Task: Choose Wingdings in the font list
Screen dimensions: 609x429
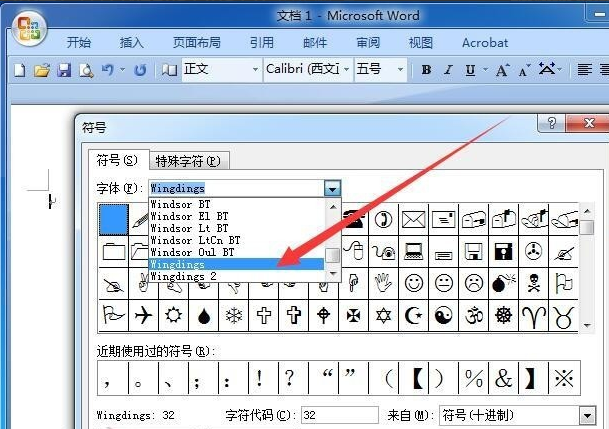Action: pyautogui.click(x=236, y=264)
